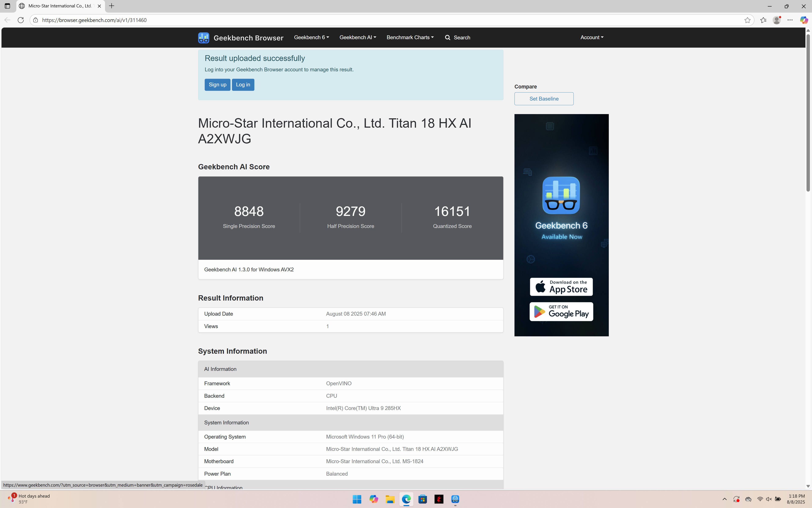Open Windows Start menu
Image resolution: width=812 pixels, height=508 pixels.
coord(357,499)
